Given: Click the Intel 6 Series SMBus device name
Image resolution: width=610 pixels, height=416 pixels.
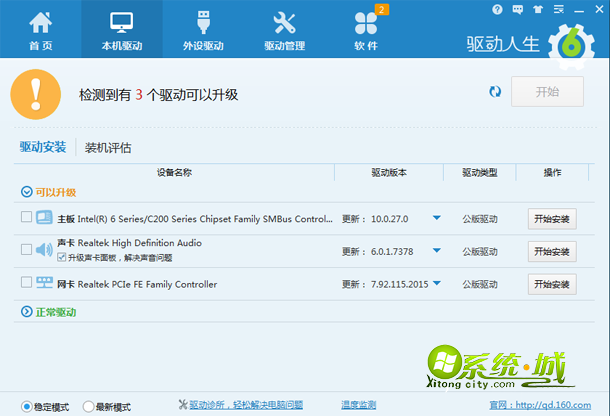Looking at the screenshot, I should (195, 219).
